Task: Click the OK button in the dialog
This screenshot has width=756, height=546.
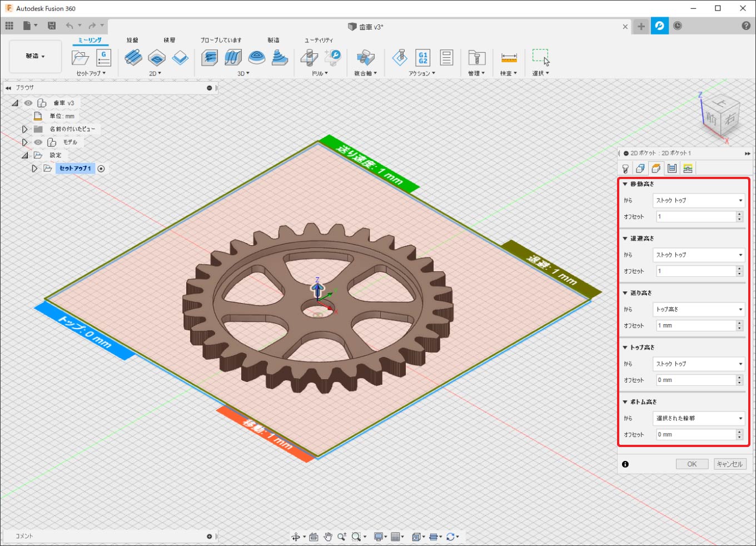Action: 692,464
